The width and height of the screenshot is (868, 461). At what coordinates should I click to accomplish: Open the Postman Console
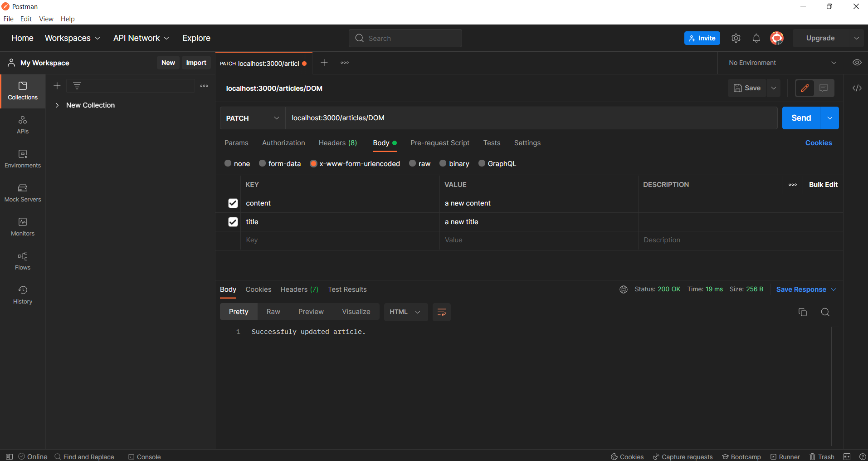coord(144,456)
